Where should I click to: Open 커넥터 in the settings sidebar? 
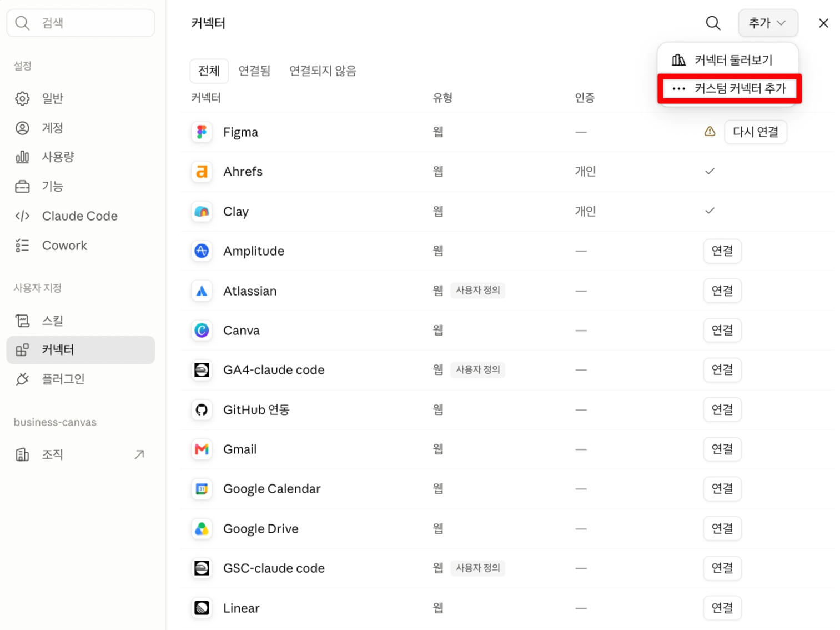click(x=81, y=349)
